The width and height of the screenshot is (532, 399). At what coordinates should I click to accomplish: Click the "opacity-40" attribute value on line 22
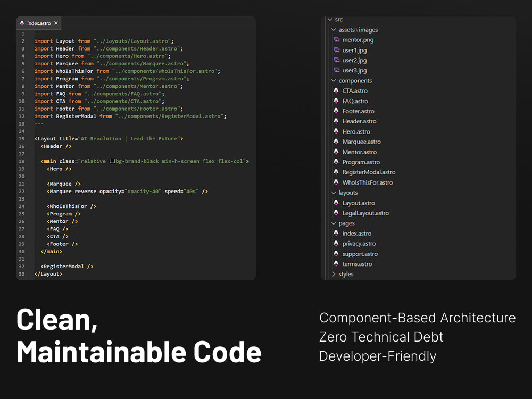(143, 192)
